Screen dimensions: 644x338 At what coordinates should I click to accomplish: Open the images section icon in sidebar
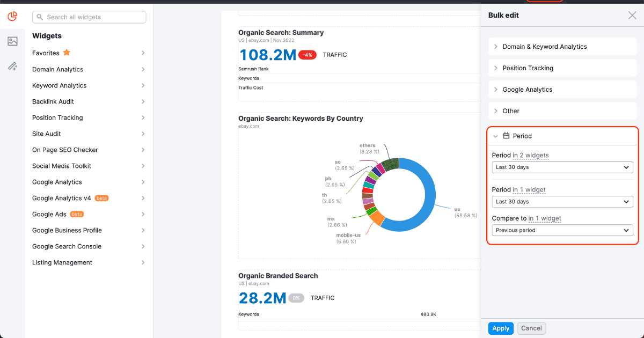(12, 41)
